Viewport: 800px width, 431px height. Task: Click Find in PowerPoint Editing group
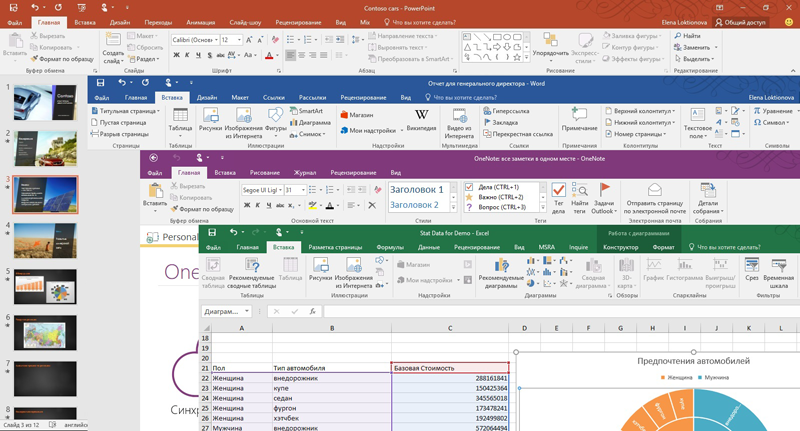click(687, 36)
